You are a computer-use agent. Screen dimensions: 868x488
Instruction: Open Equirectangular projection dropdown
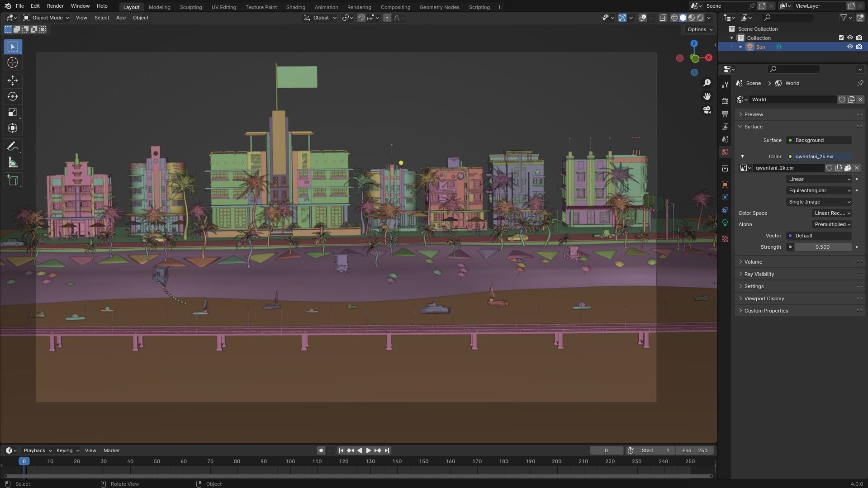(x=819, y=190)
